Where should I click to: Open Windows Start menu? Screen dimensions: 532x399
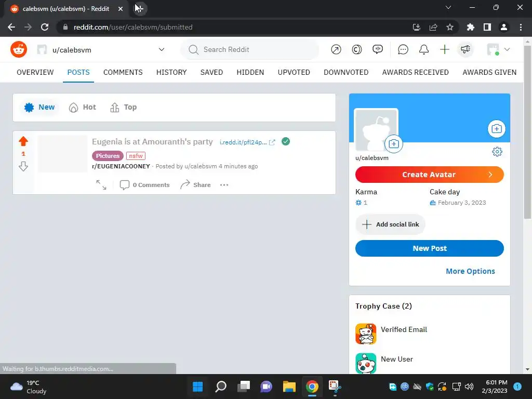click(x=198, y=387)
